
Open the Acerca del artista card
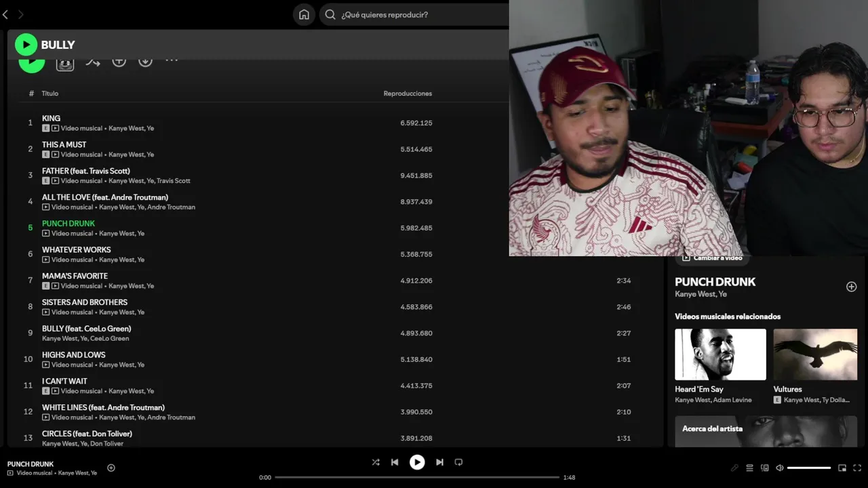coord(766,431)
